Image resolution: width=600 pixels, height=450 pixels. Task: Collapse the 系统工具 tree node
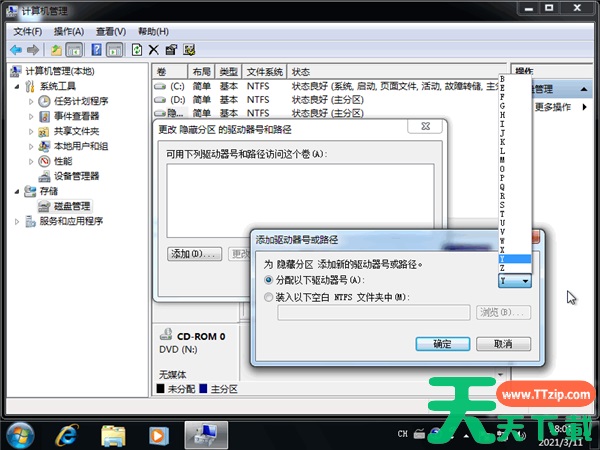point(17,86)
